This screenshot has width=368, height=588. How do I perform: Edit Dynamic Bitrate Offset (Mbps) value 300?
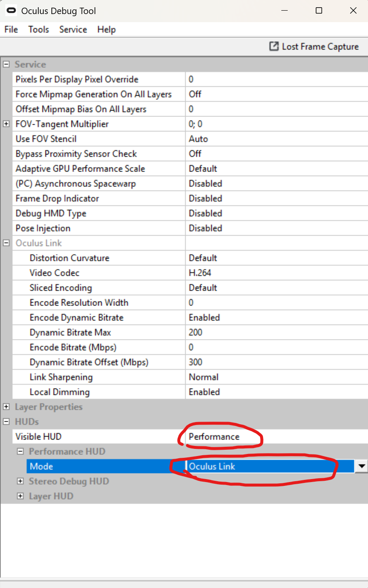pyautogui.click(x=277, y=362)
